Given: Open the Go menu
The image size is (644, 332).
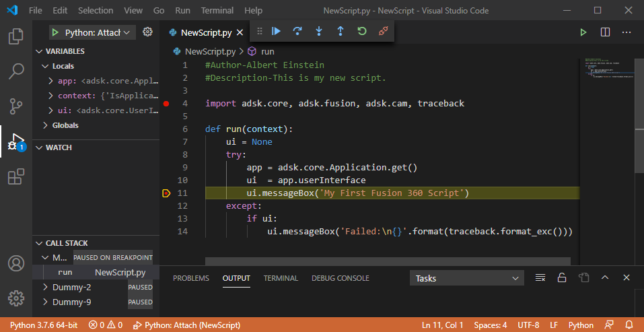Looking at the screenshot, I should click(x=159, y=10).
